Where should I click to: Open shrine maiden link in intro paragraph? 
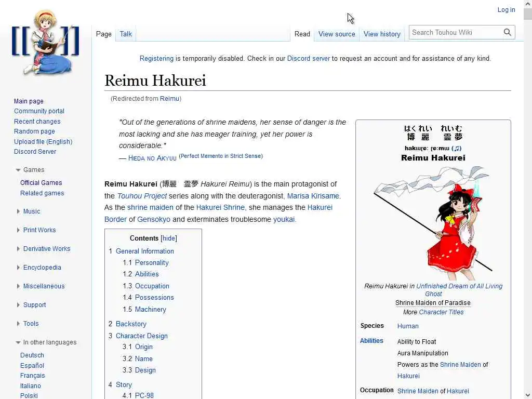[x=150, y=207]
